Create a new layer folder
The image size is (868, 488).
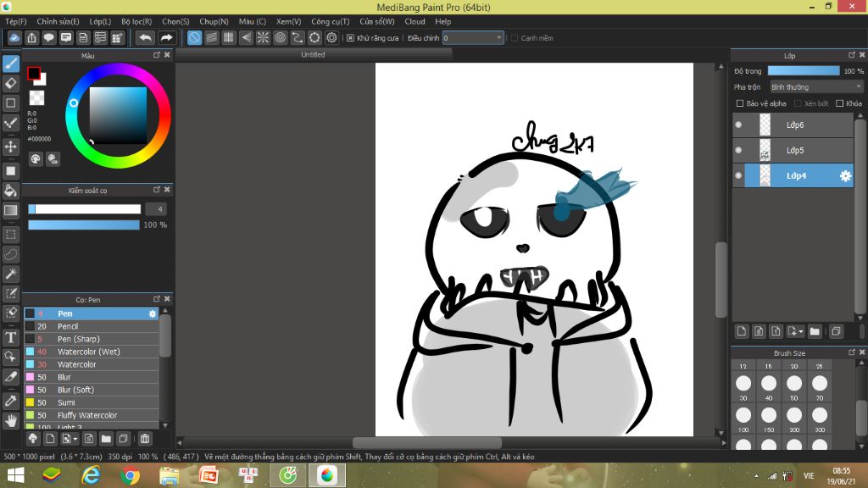tap(815, 331)
